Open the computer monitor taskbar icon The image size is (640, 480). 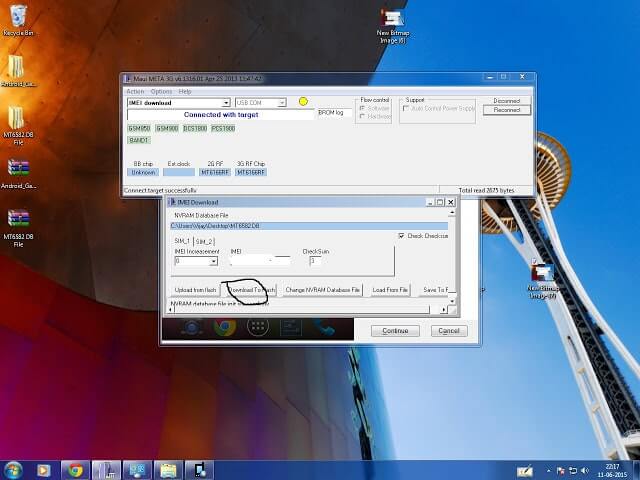137,471
